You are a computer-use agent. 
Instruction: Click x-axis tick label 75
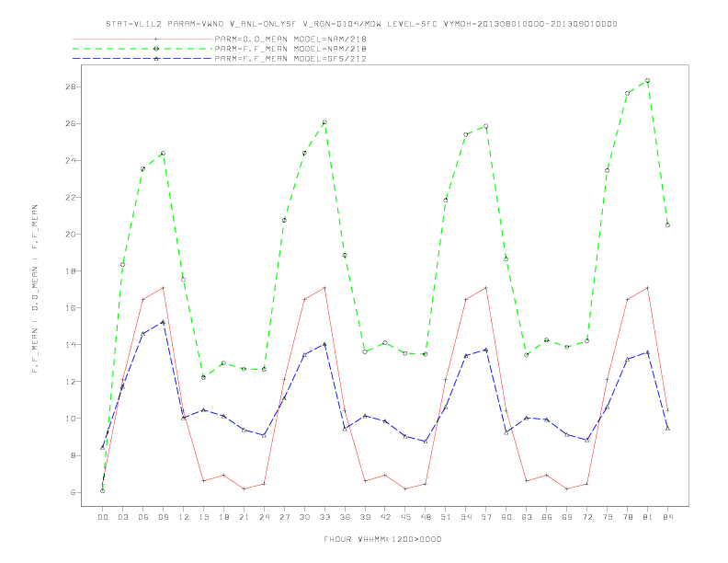coord(608,517)
